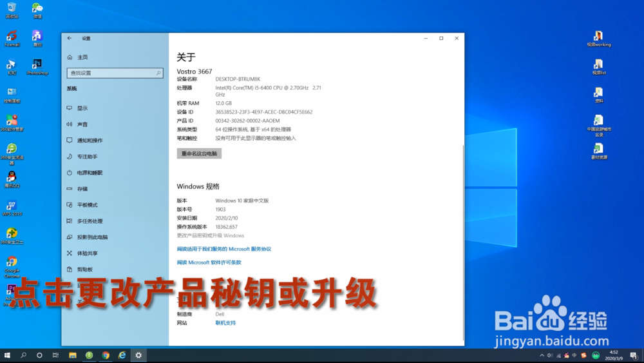Viewport: 644px width, 363px height.
Task: Open the 主页 home page in Settings
Action: (78, 57)
